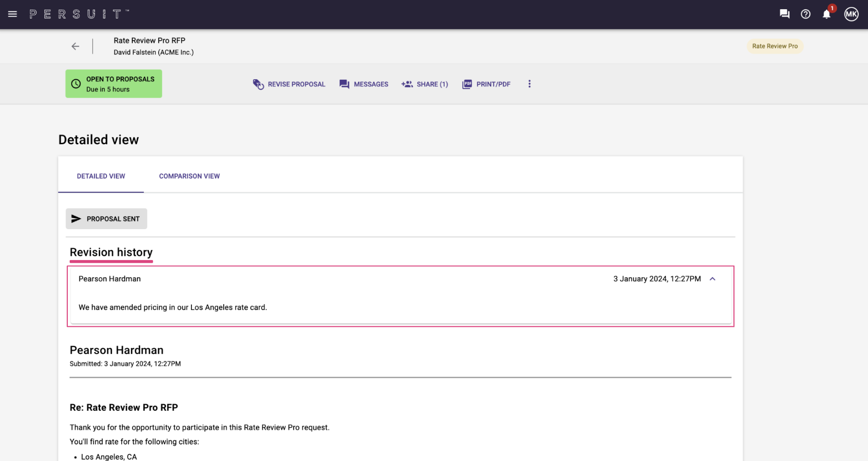Image resolution: width=868 pixels, height=461 pixels.
Task: Click the Print/PDF label
Action: [x=493, y=84]
